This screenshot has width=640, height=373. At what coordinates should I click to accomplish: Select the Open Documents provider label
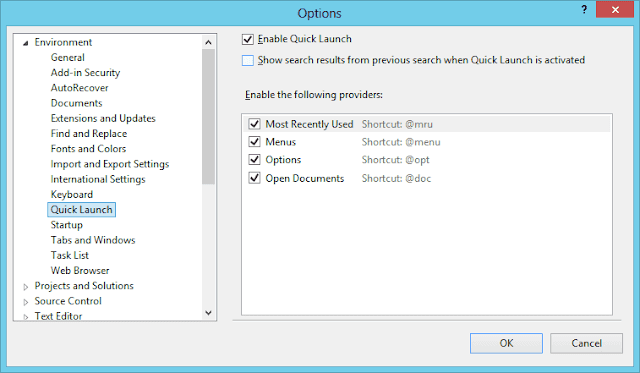click(305, 178)
